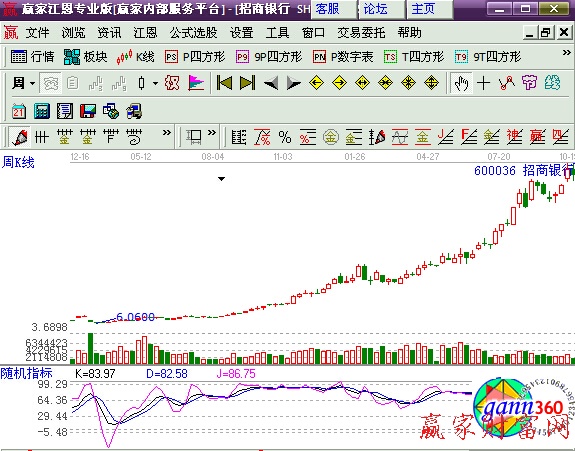The height and width of the screenshot is (451, 575).
Task: Click yellow diamond horizontal-expand icon
Action: pyautogui.click(x=362, y=83)
